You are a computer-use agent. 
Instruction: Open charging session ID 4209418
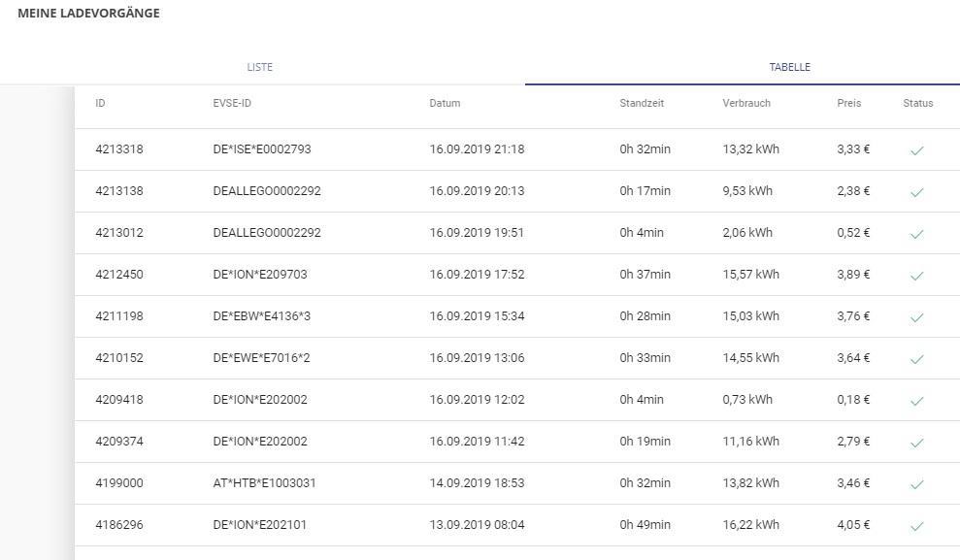click(x=119, y=400)
